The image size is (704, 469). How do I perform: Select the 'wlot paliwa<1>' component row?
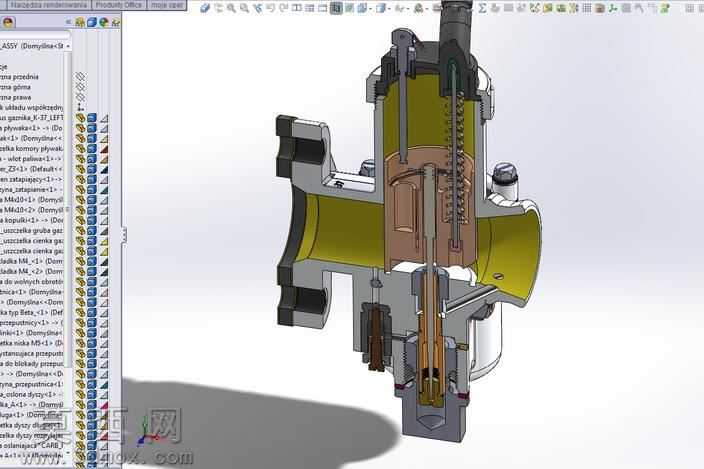32,159
